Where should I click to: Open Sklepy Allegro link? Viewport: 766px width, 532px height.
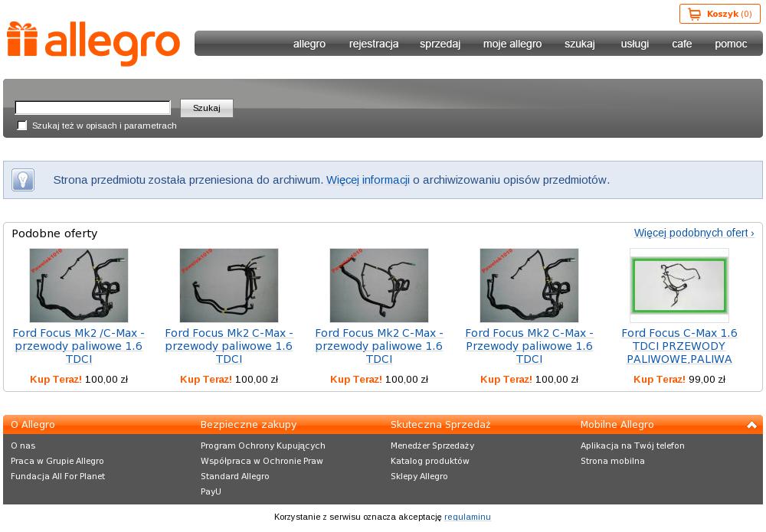(419, 476)
